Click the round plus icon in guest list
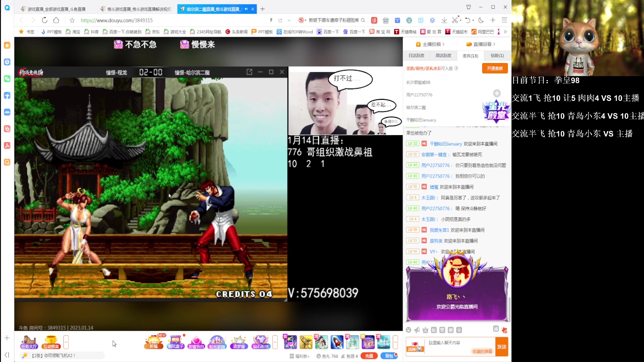Screen dimensions: 644x362 (x=497, y=93)
